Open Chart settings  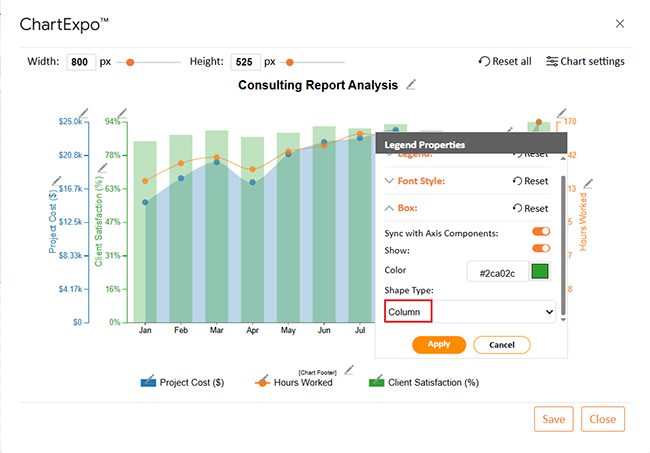[x=585, y=61]
